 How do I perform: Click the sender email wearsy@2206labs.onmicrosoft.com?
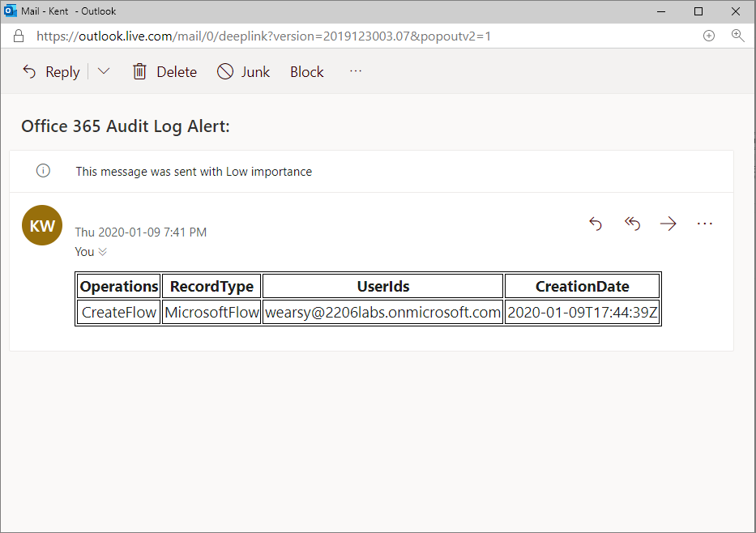pos(382,312)
